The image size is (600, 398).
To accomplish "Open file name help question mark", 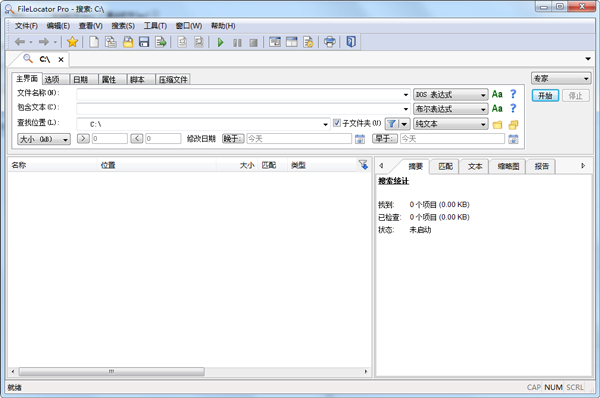I will 513,94.
